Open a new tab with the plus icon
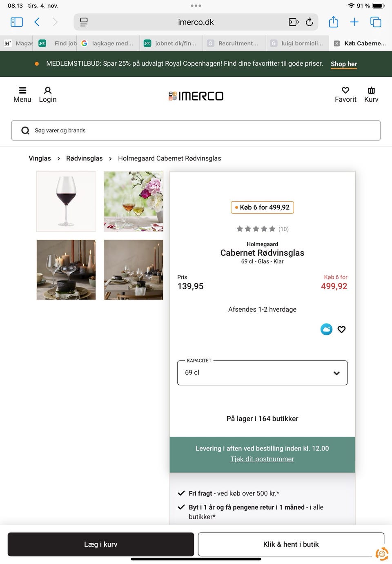Viewport: 392px width, 564px height. point(354,22)
